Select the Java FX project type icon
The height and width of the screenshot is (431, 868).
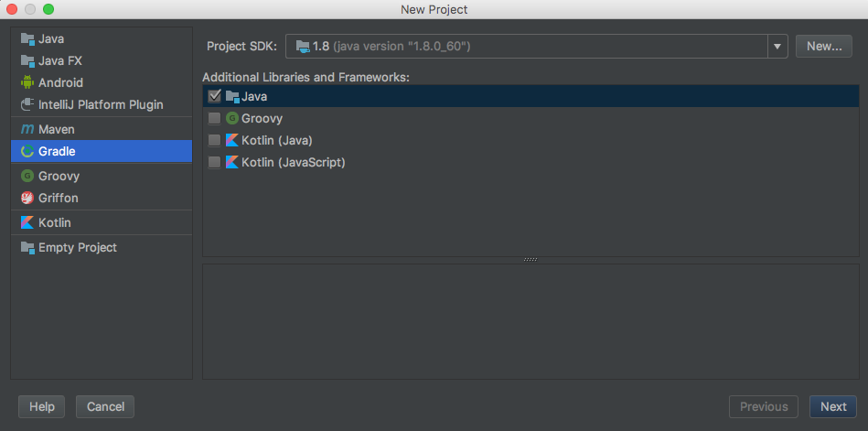click(x=27, y=61)
